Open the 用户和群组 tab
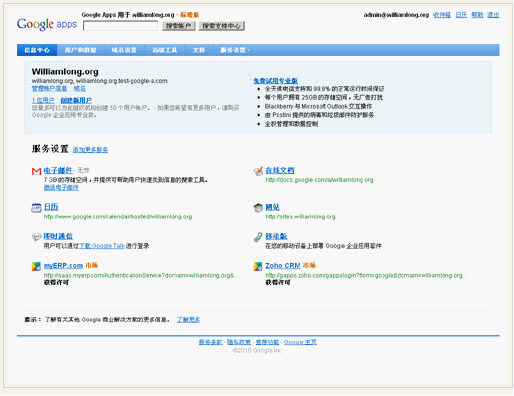The height and width of the screenshot is (396, 514). 80,50
